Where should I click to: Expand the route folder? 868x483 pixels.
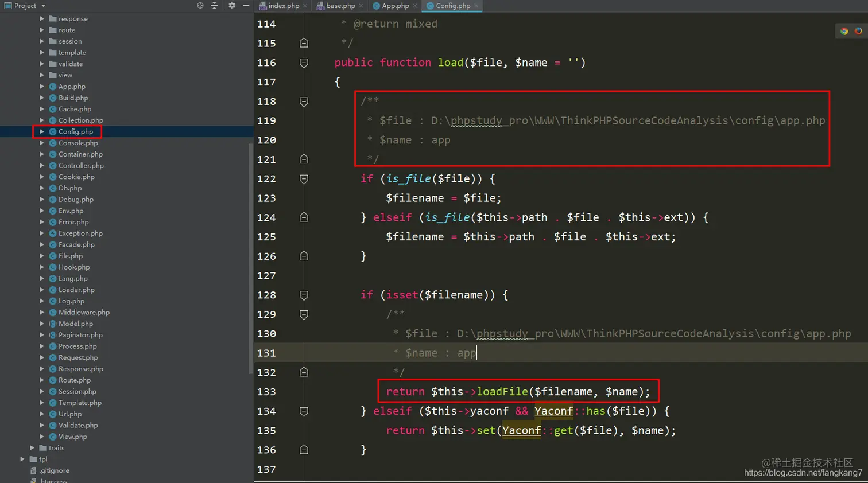coord(41,30)
